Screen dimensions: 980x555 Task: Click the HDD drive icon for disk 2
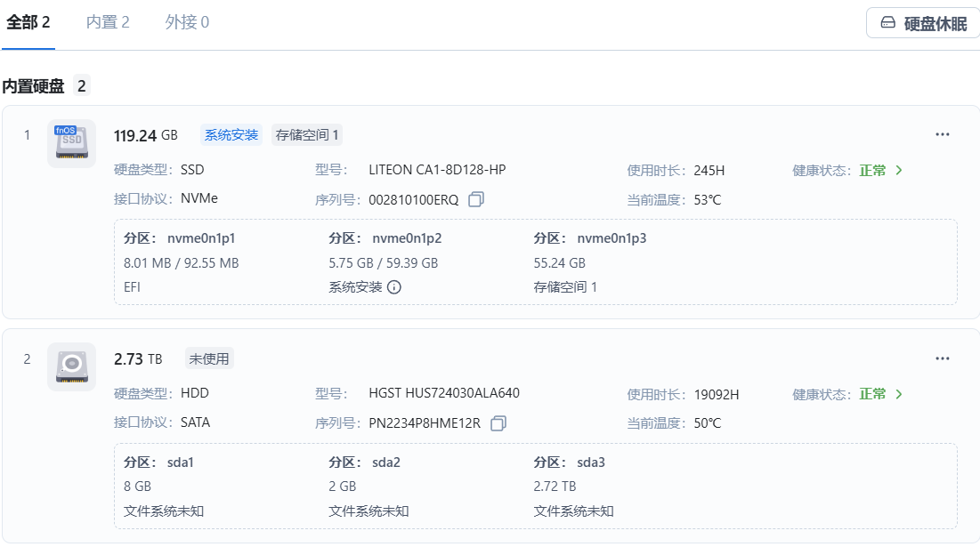tap(71, 366)
